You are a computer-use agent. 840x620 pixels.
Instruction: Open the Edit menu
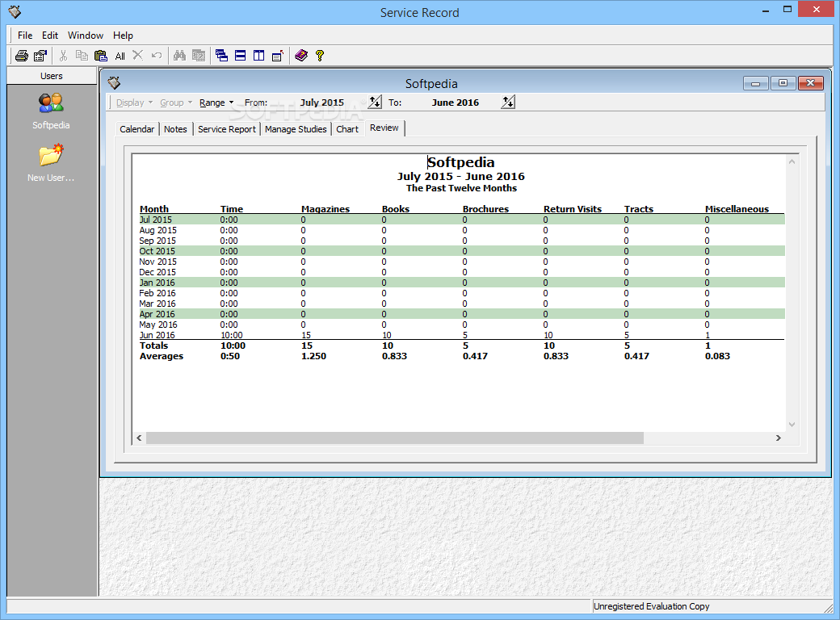pos(50,36)
